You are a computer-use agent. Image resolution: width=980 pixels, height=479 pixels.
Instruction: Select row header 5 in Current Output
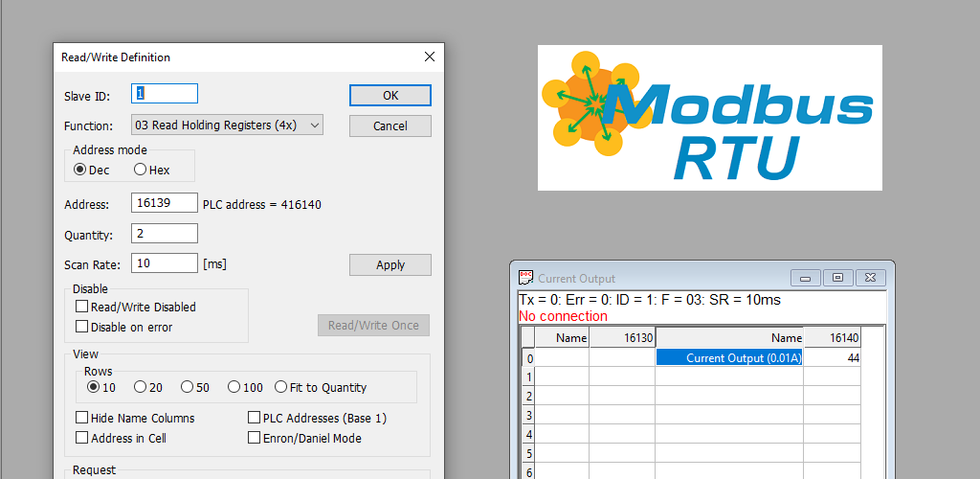[x=528, y=453]
